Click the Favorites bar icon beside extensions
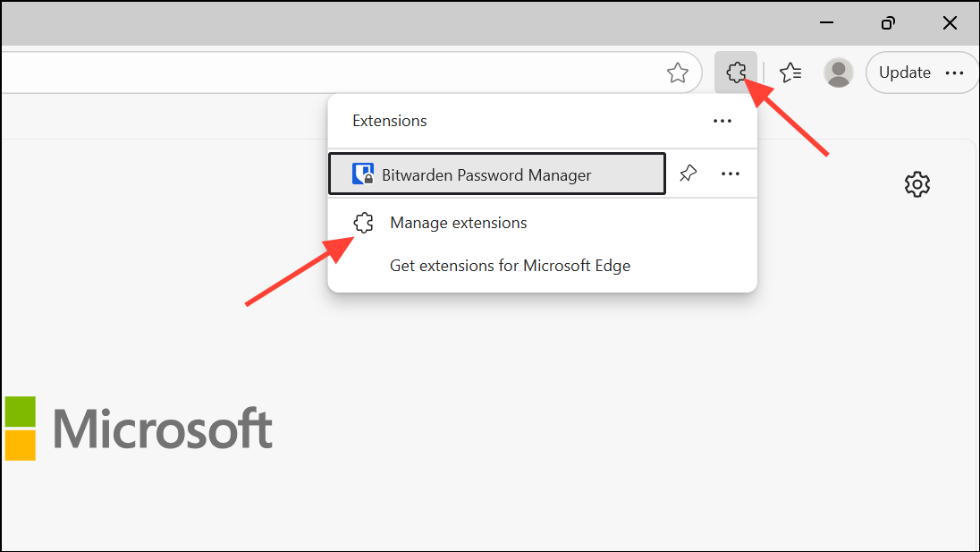This screenshot has height=552, width=980. (790, 72)
